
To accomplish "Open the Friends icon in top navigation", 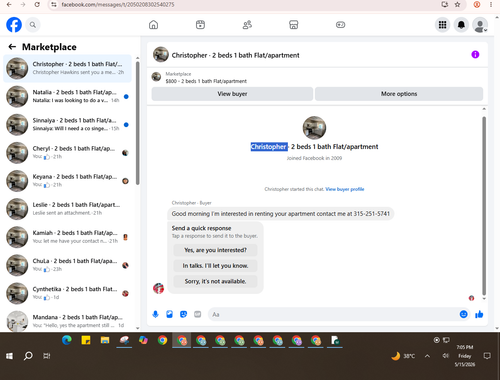I will coord(247,25).
